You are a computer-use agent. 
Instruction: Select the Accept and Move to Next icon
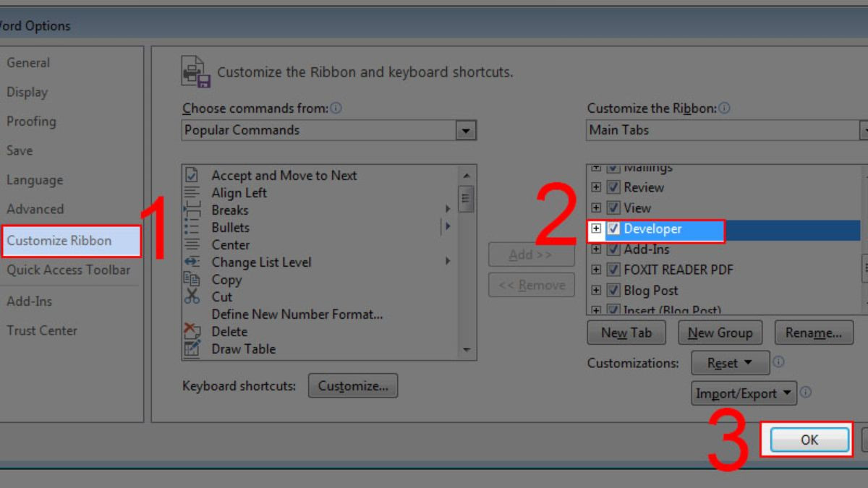[192, 176]
